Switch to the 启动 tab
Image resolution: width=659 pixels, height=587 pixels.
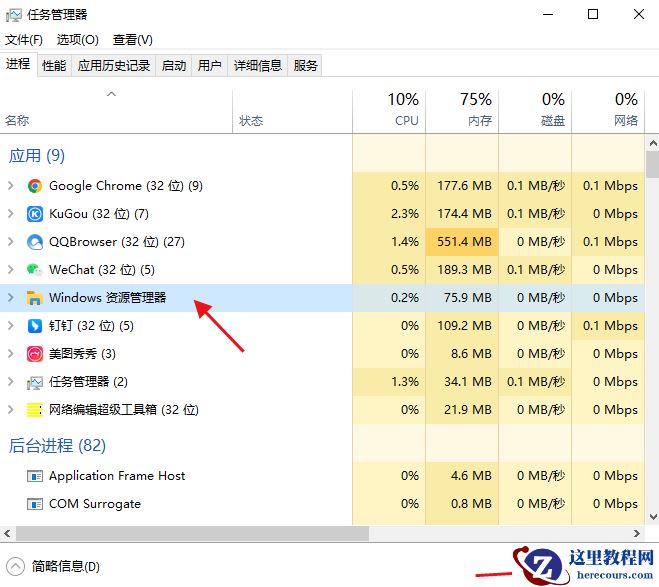click(174, 66)
